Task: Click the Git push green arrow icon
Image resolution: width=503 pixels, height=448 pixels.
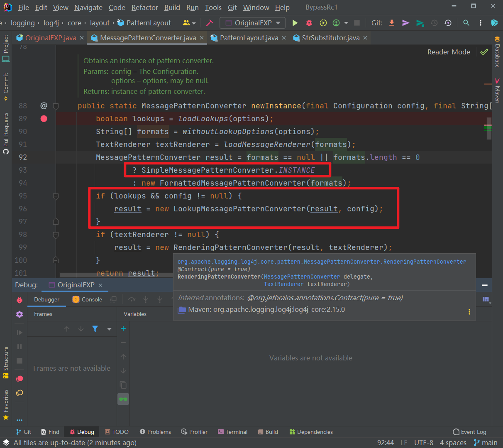Action: (420, 23)
